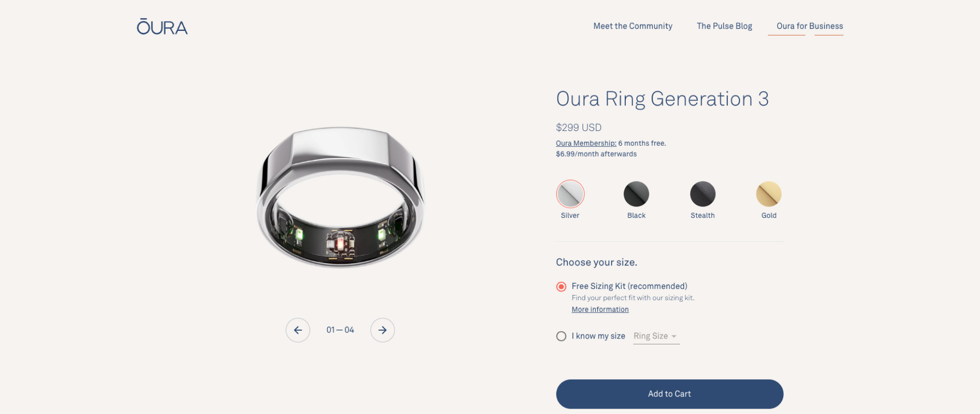
Task: Click the Stealth label text
Action: click(x=703, y=215)
